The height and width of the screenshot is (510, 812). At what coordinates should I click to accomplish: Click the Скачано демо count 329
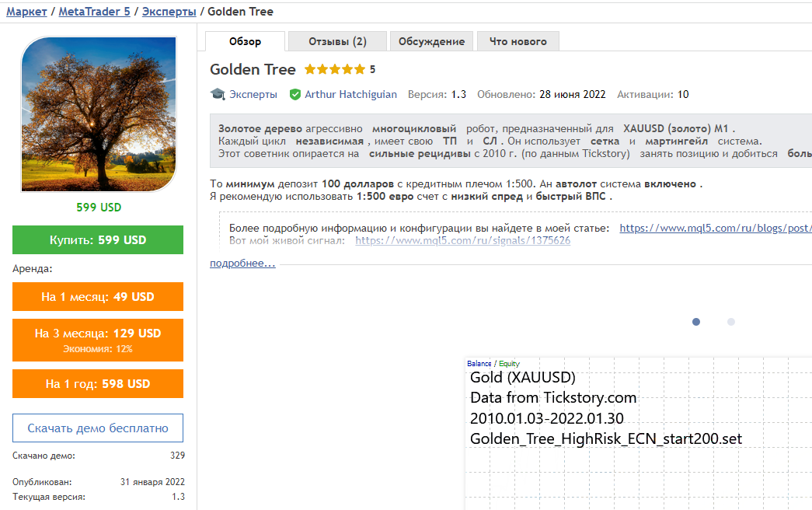(x=177, y=456)
